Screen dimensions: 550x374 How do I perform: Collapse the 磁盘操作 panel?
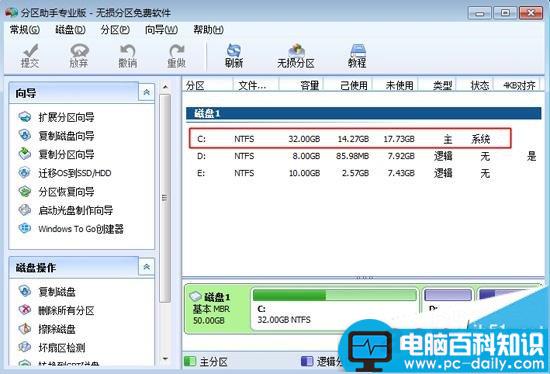tap(147, 267)
